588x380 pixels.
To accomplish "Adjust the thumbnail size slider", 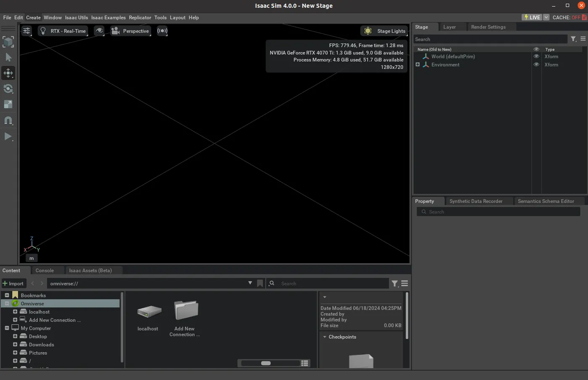I will pyautogui.click(x=266, y=363).
